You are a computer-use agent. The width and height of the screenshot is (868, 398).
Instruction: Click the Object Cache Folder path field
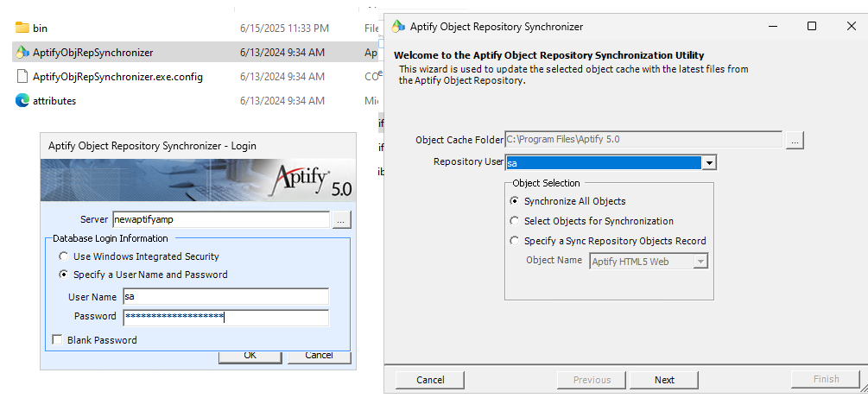coord(643,140)
